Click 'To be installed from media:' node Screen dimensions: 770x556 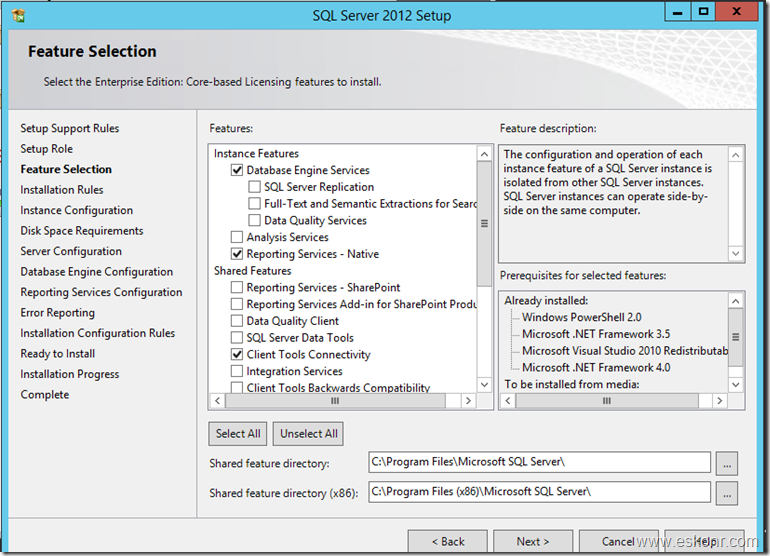pyautogui.click(x=572, y=384)
